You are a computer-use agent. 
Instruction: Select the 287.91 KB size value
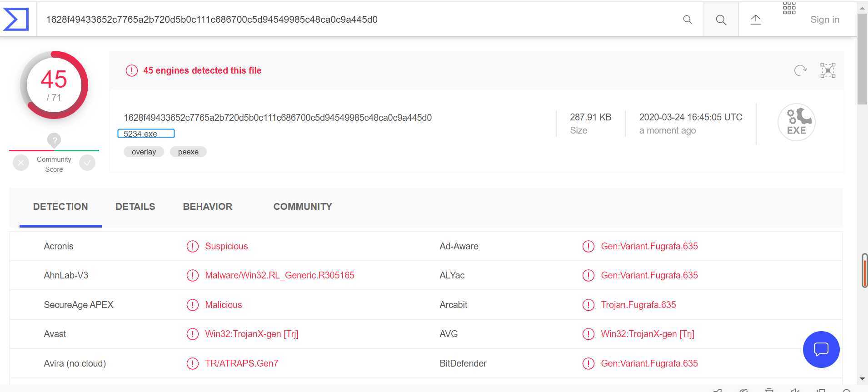pos(590,117)
